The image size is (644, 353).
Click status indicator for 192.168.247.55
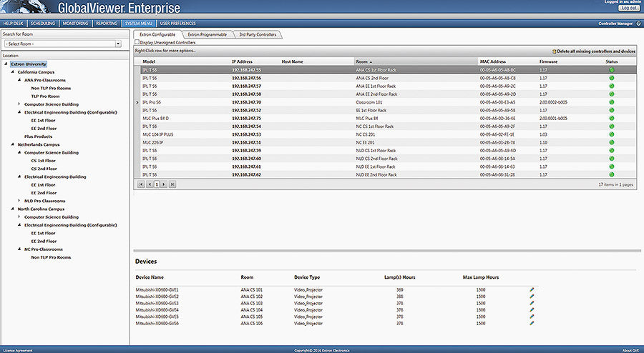(612, 70)
